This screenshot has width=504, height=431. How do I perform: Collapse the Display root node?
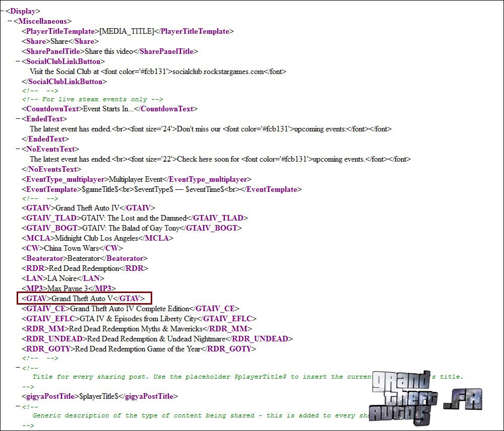(x=2, y=11)
